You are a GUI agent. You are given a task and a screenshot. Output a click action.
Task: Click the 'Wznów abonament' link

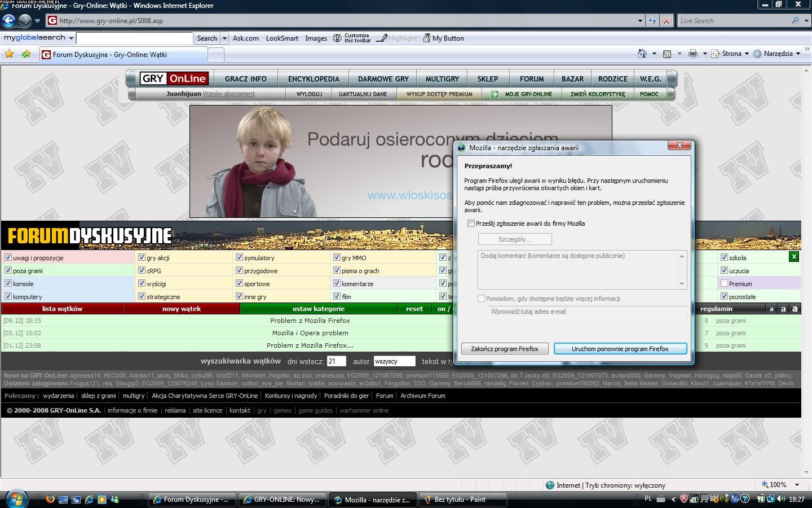(x=228, y=94)
